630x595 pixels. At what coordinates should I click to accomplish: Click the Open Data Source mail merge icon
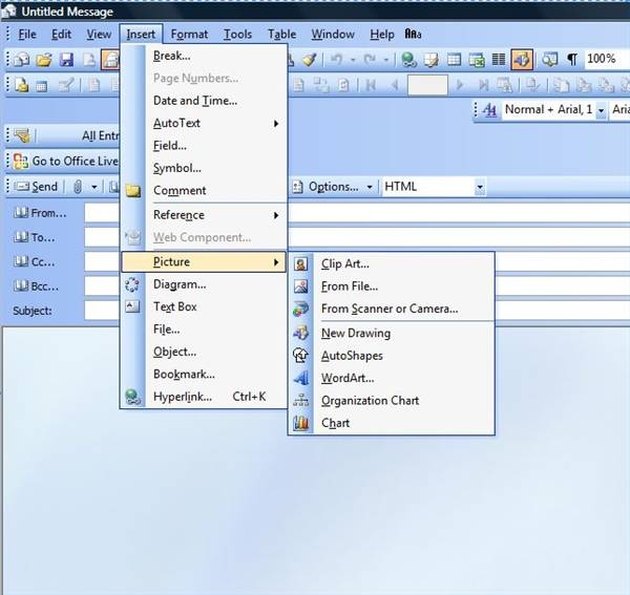click(x=41, y=86)
